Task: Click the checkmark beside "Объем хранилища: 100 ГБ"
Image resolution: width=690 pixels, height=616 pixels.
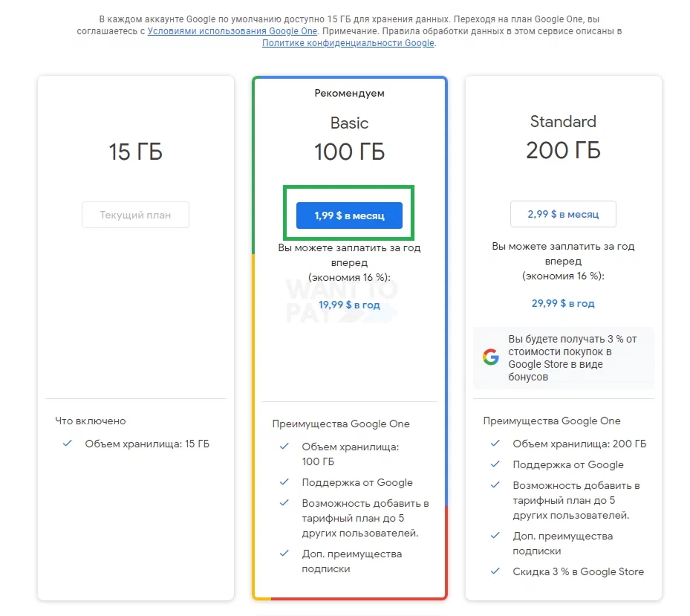Action: coord(283,447)
